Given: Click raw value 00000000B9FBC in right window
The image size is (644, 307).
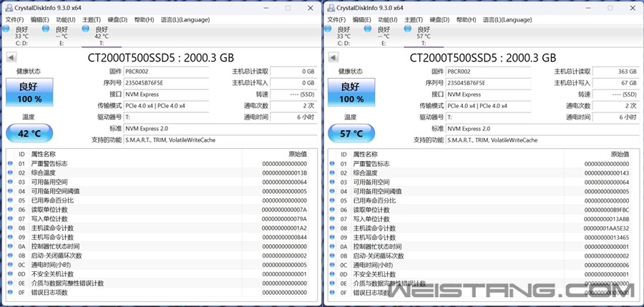Looking at the screenshot, I should (606, 210).
